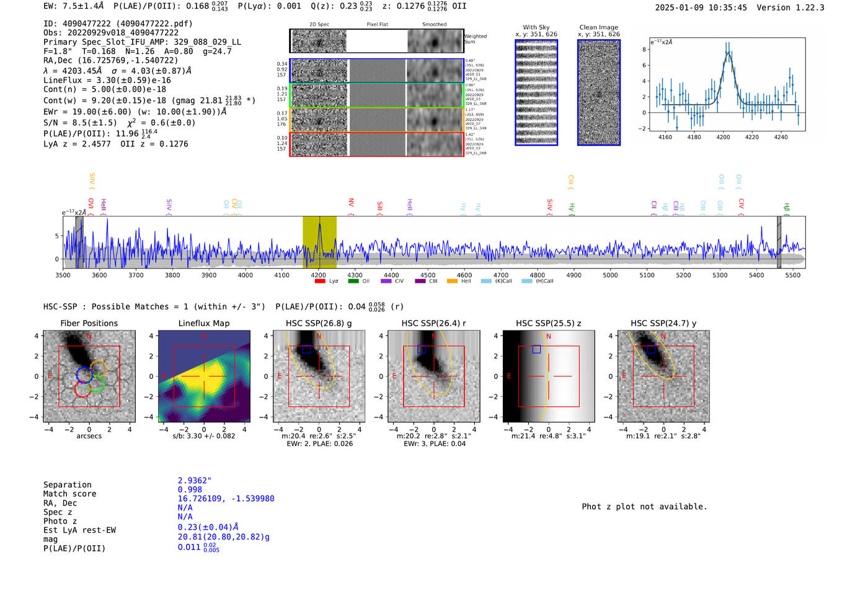Select the RA,Dec (16.725769,-1.540722) line

[x=111, y=60]
